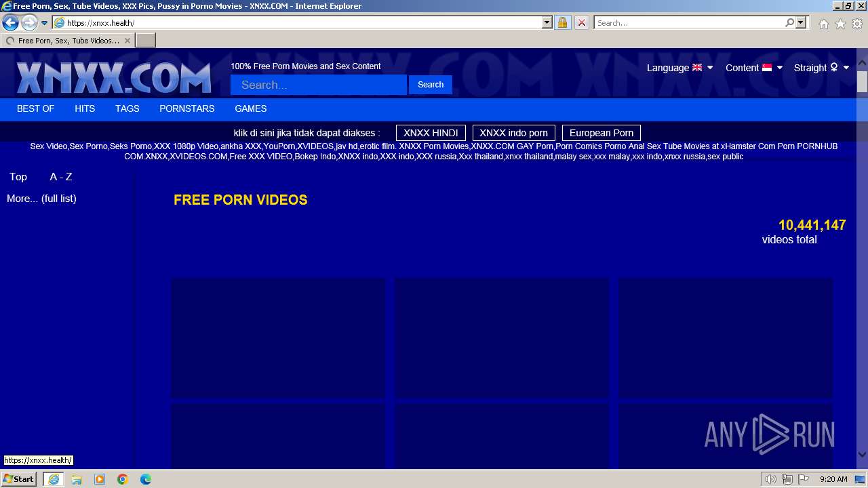Image resolution: width=868 pixels, height=488 pixels.
Task: Click the magnifier icon in browser search
Action: [x=789, y=23]
